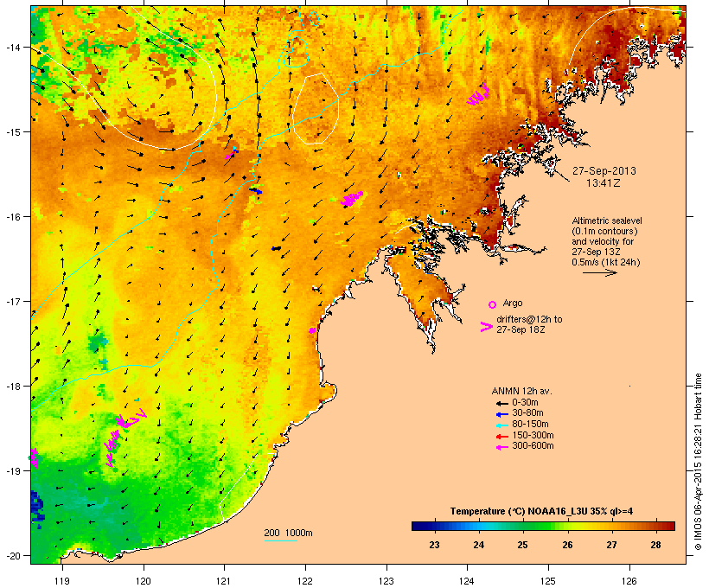
Task: Click the magenta Argo circle symbol
Action: coord(493,304)
